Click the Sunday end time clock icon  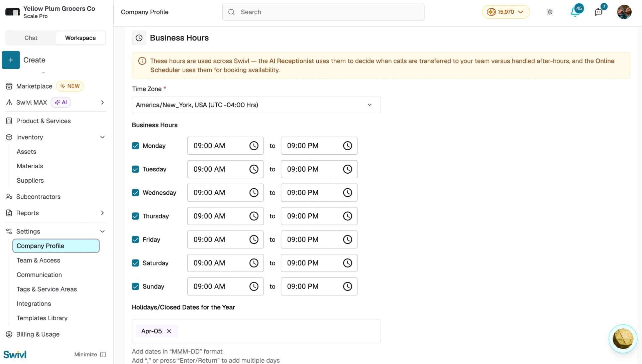pos(347,286)
